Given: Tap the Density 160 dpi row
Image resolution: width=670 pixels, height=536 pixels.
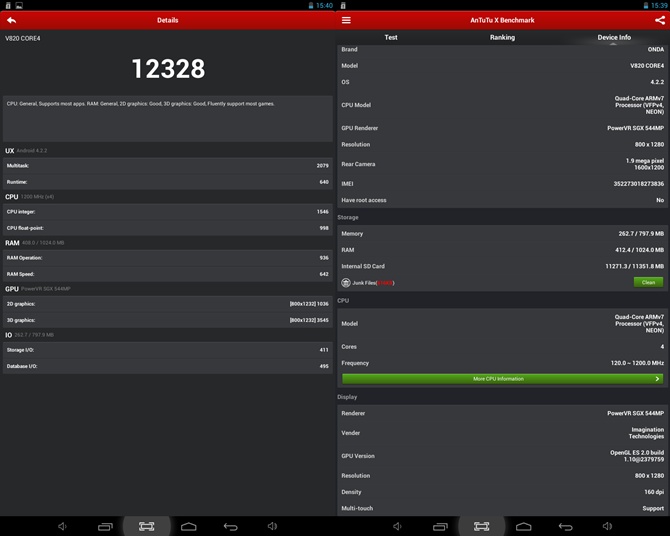Looking at the screenshot, I should click(x=502, y=492).
